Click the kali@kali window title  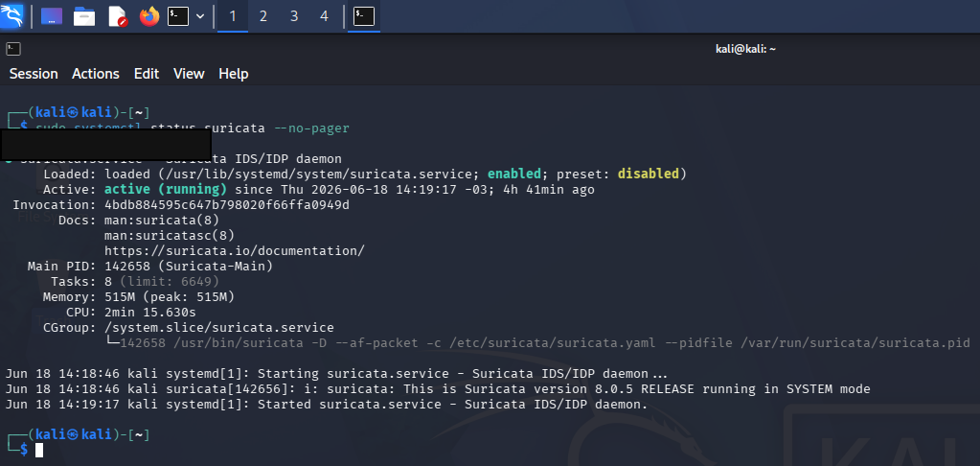(x=745, y=49)
